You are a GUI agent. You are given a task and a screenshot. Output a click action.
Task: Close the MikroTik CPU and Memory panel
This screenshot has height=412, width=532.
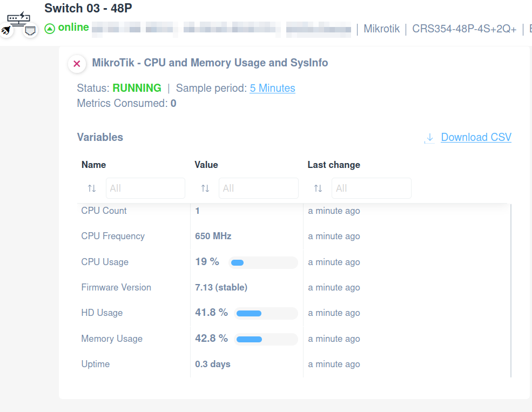[x=77, y=63]
